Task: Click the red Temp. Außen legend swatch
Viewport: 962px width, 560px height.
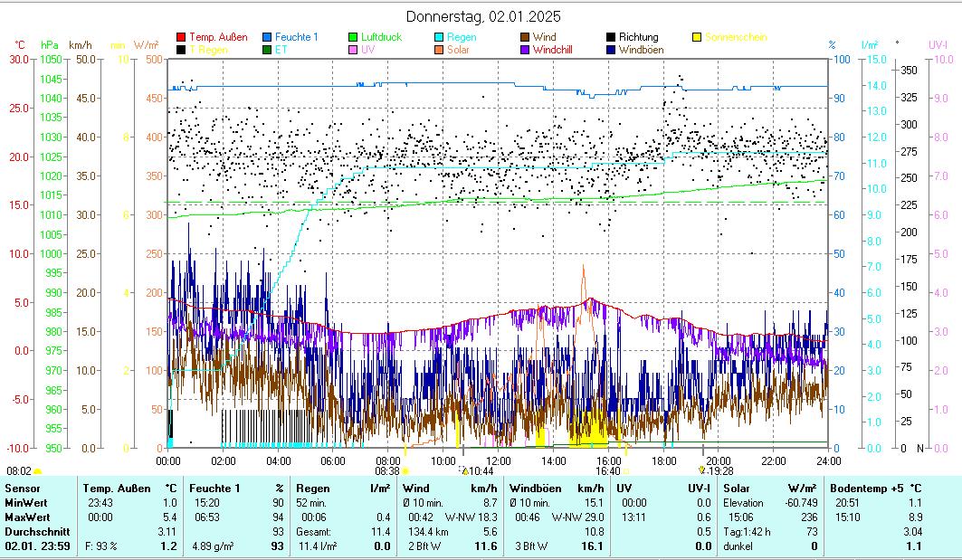Action: coord(181,37)
